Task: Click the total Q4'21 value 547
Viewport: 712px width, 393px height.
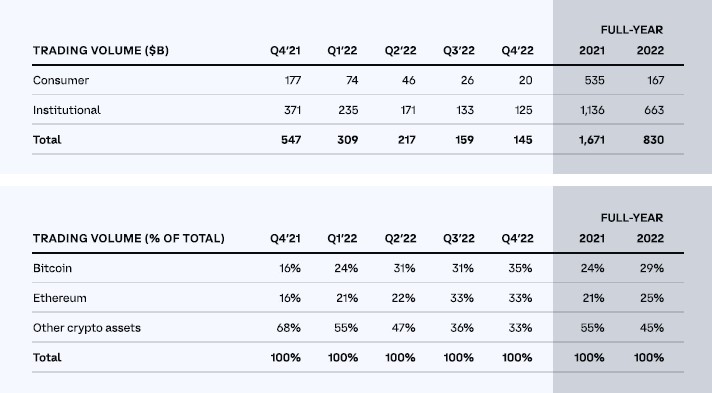Action: (291, 140)
